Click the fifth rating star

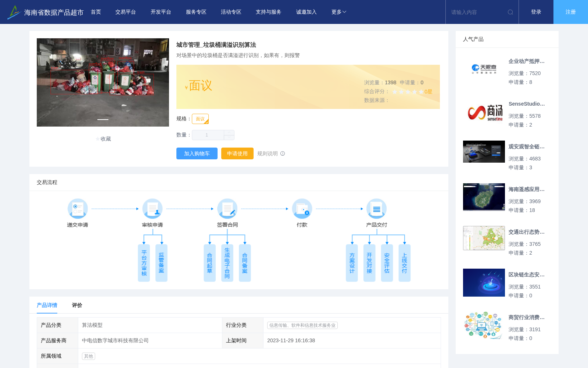pos(421,92)
